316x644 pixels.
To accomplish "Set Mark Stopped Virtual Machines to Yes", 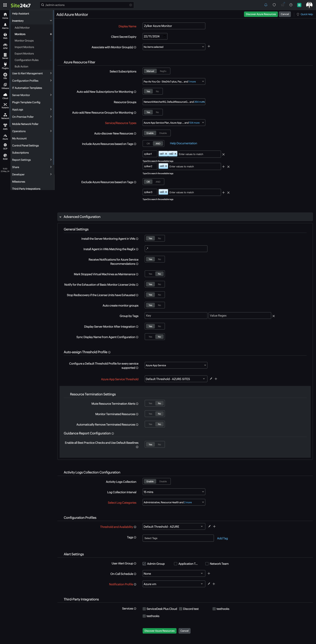I will 150,274.
